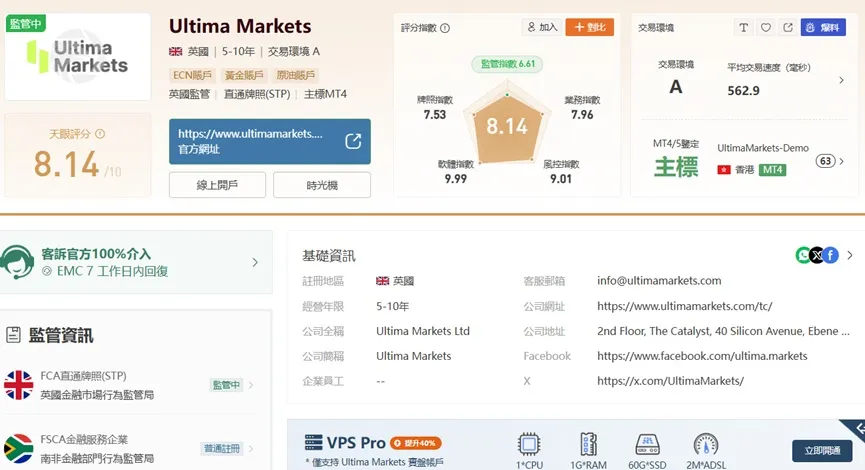Expand the FCA license row chevron
This screenshot has height=470, width=865.
251,384
